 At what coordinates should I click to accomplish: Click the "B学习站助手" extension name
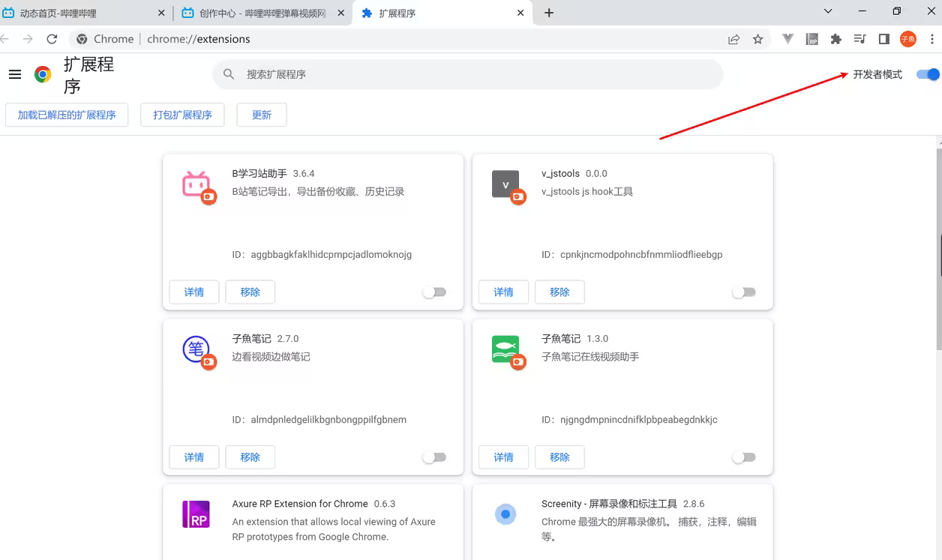pos(259,173)
